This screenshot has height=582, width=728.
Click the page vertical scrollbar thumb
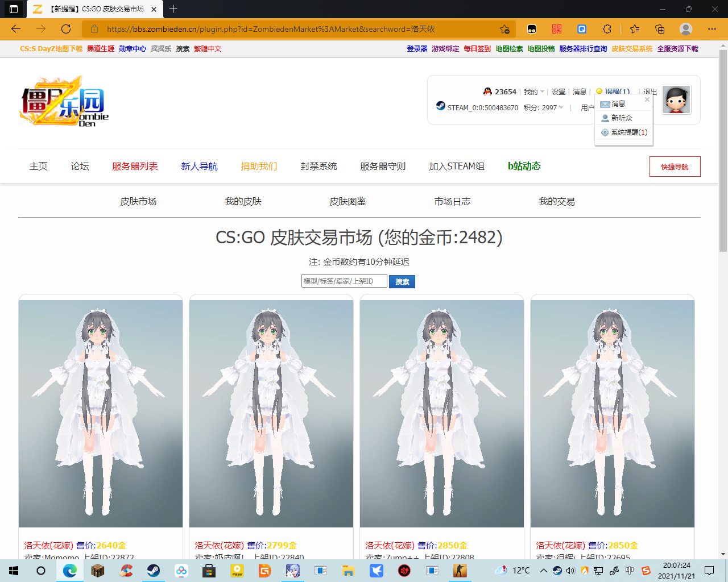click(723, 151)
